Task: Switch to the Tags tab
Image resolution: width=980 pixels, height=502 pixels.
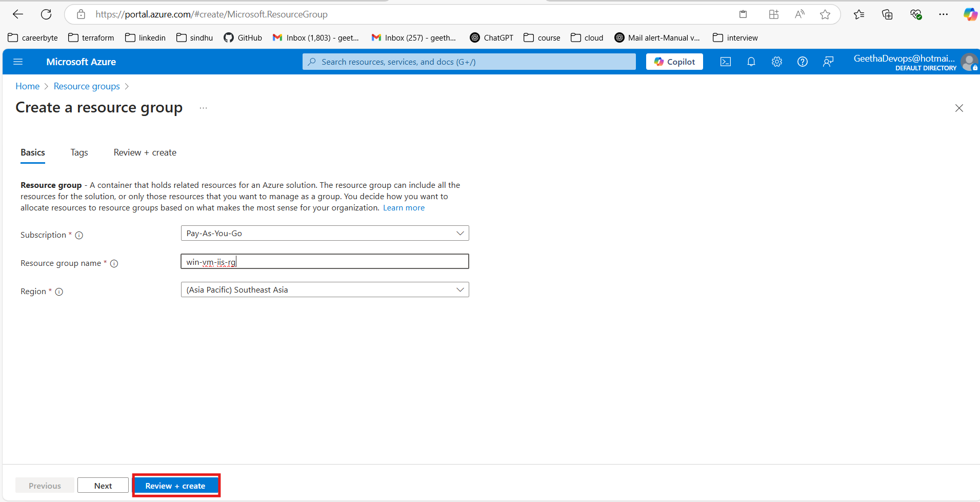Action: click(x=79, y=152)
